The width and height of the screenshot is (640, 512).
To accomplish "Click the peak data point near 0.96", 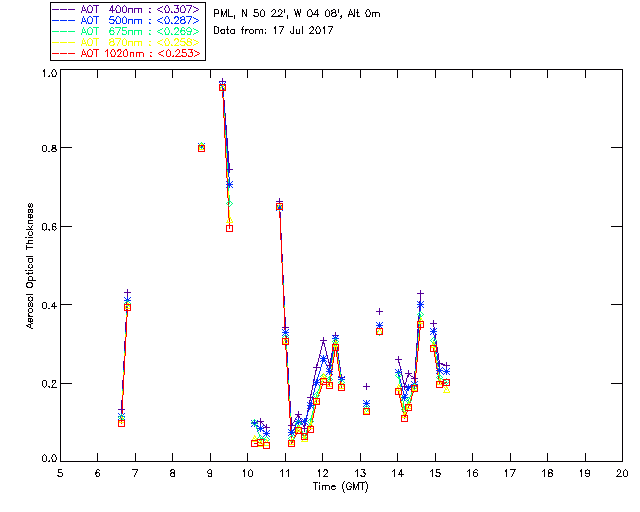I will 222,87.
